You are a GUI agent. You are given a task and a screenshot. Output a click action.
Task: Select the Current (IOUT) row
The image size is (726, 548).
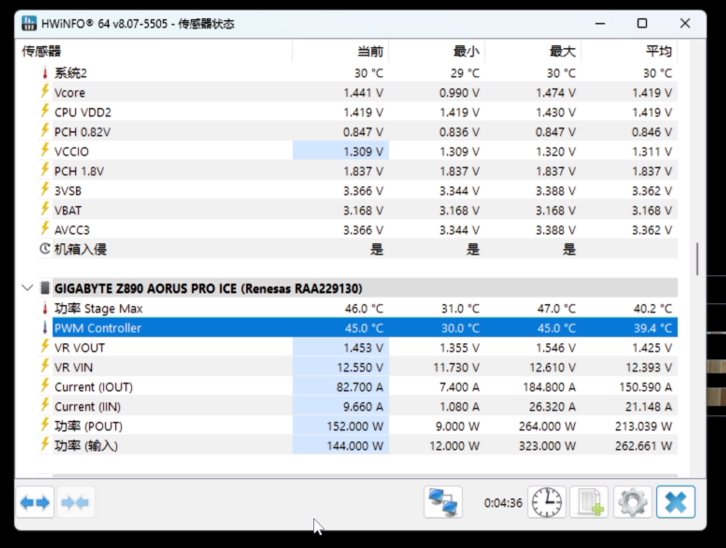point(93,387)
